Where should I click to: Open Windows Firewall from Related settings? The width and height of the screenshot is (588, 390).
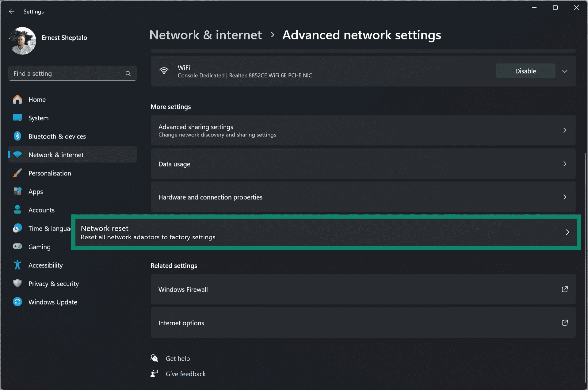(362, 289)
